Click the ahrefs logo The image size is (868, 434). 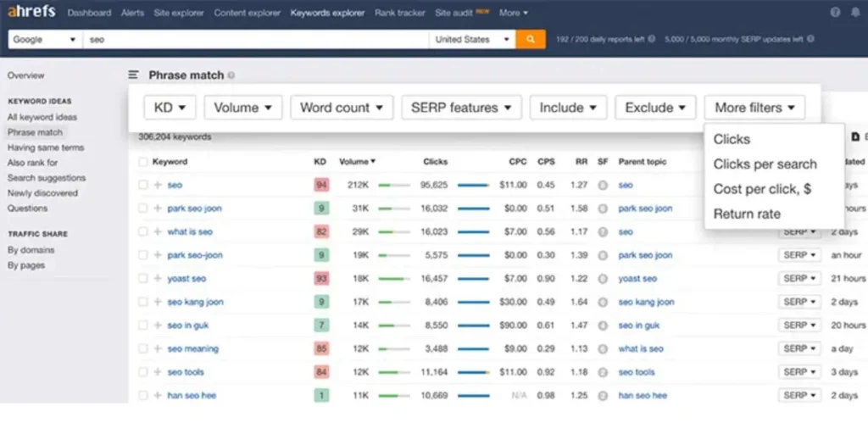tap(32, 13)
